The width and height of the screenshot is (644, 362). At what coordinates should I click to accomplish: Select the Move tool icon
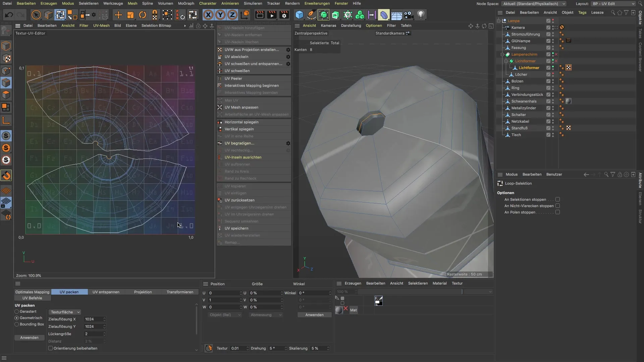point(118,15)
